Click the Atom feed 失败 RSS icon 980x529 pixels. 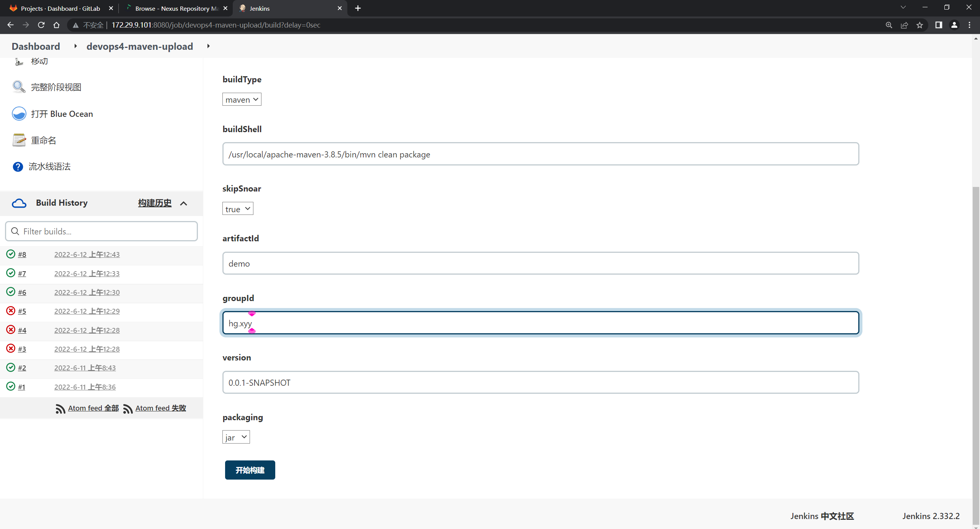pos(128,409)
